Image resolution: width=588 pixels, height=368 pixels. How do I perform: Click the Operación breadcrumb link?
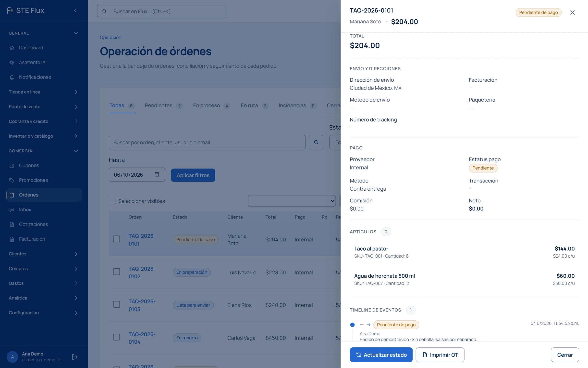[x=110, y=37]
